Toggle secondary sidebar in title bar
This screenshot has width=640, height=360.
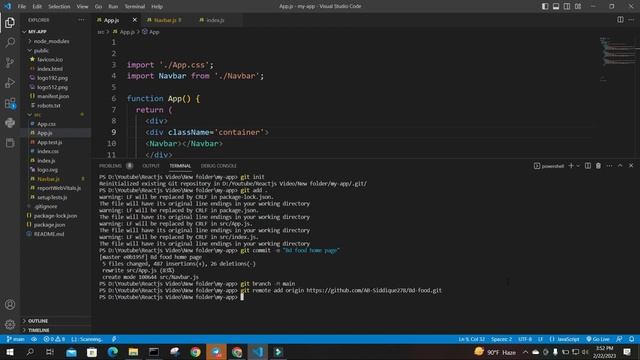pos(567,6)
